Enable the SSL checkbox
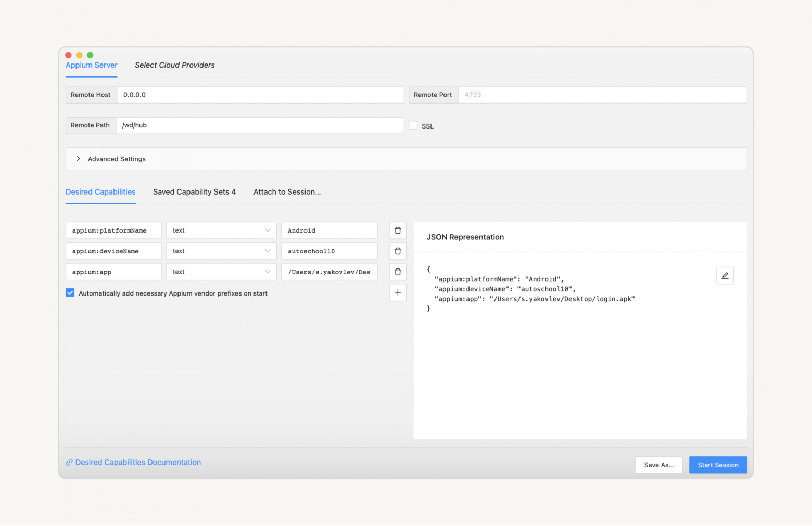This screenshot has height=526, width=812. point(413,125)
